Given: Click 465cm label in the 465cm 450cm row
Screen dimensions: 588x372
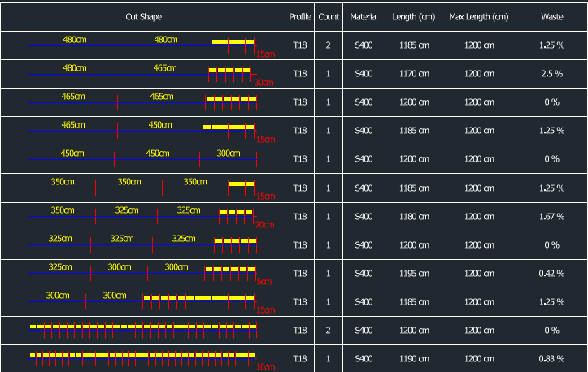Looking at the screenshot, I should coord(73,125).
